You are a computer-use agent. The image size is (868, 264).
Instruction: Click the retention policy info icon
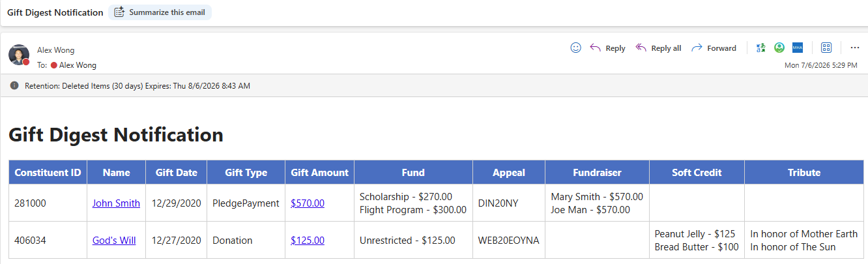[x=14, y=85]
